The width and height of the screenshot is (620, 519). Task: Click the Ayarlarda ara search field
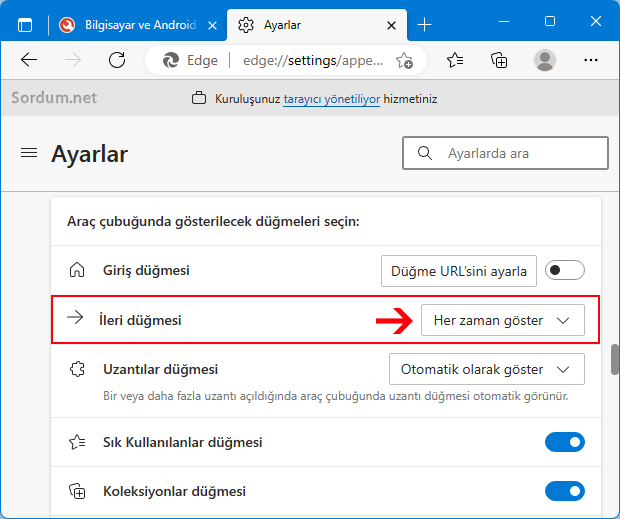coord(505,153)
